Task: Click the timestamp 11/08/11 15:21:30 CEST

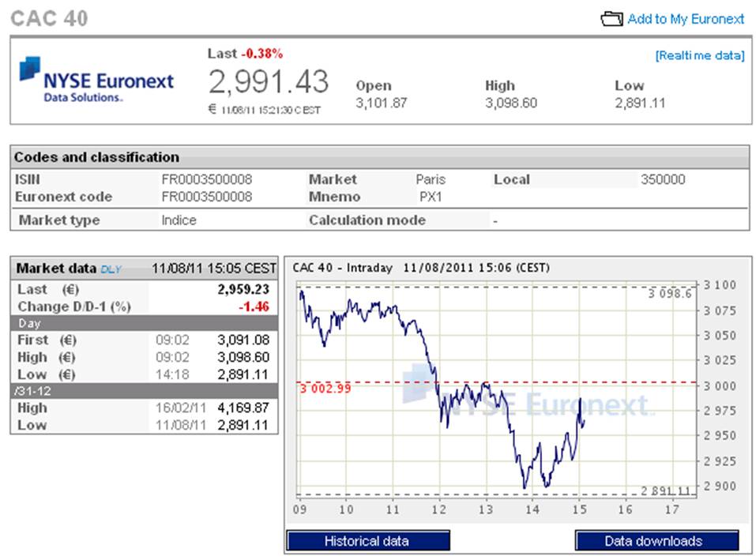Action: [x=270, y=111]
